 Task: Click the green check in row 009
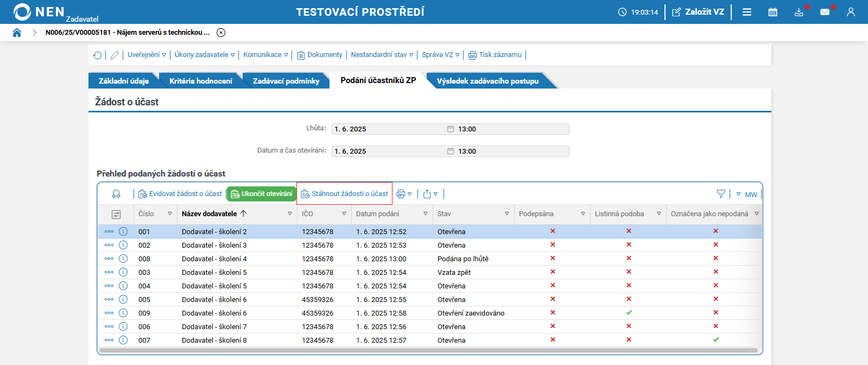pos(629,312)
